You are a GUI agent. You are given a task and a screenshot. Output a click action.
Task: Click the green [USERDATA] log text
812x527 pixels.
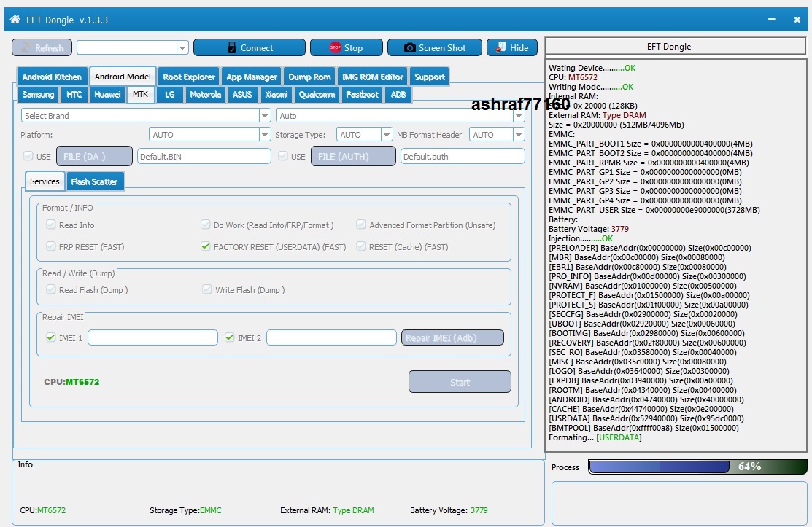619,437
